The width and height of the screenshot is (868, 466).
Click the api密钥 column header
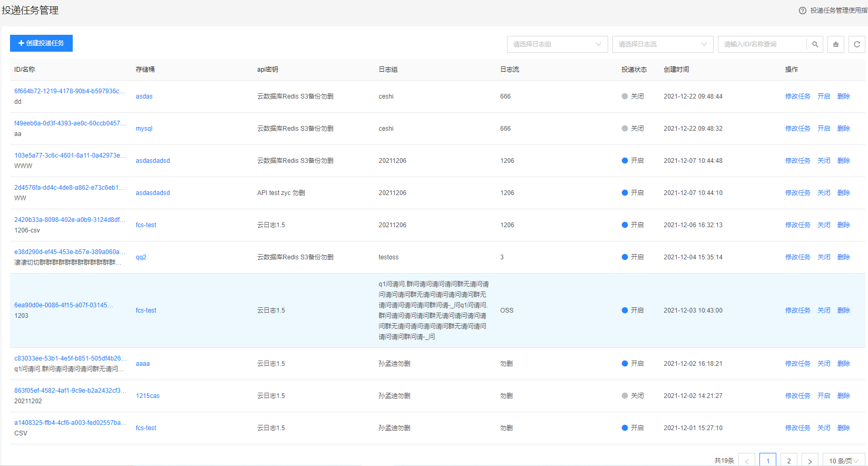[x=267, y=70]
